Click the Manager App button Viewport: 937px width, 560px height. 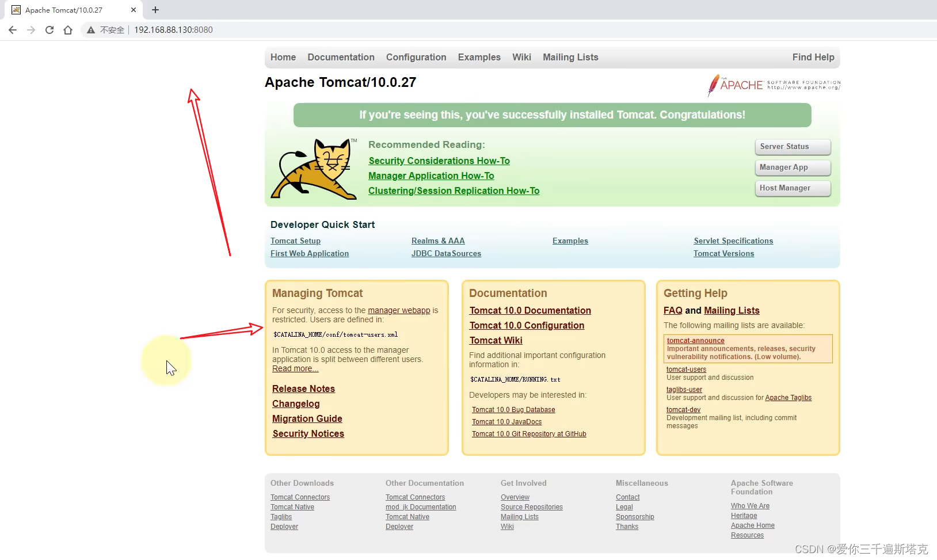793,167
